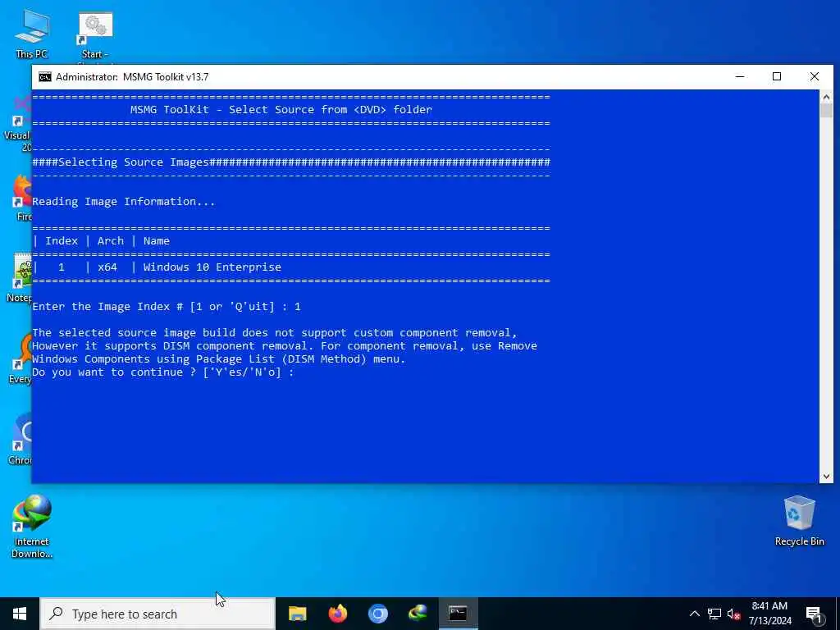840x630 pixels.
Task: Click the 'Windows 10 Enterprise' table row text
Action: 212,267
